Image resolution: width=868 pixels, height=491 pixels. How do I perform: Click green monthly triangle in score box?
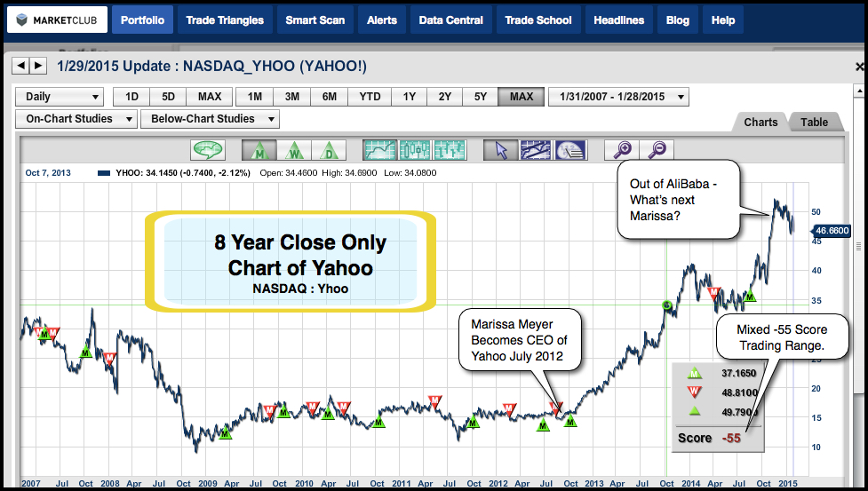[694, 373]
